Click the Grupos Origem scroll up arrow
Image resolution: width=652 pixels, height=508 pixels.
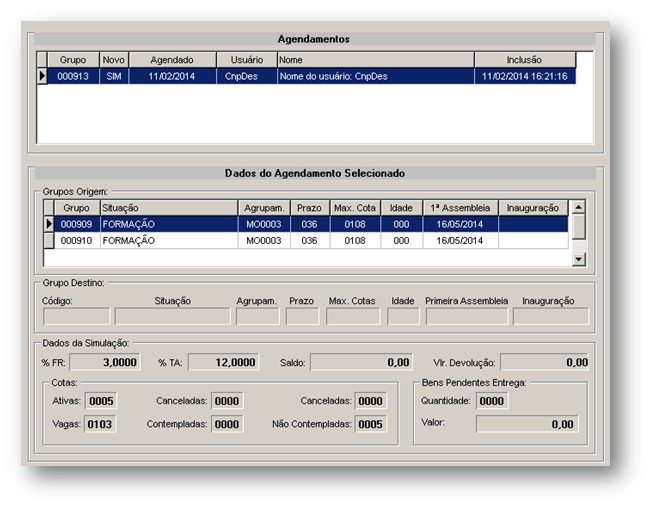coord(578,207)
